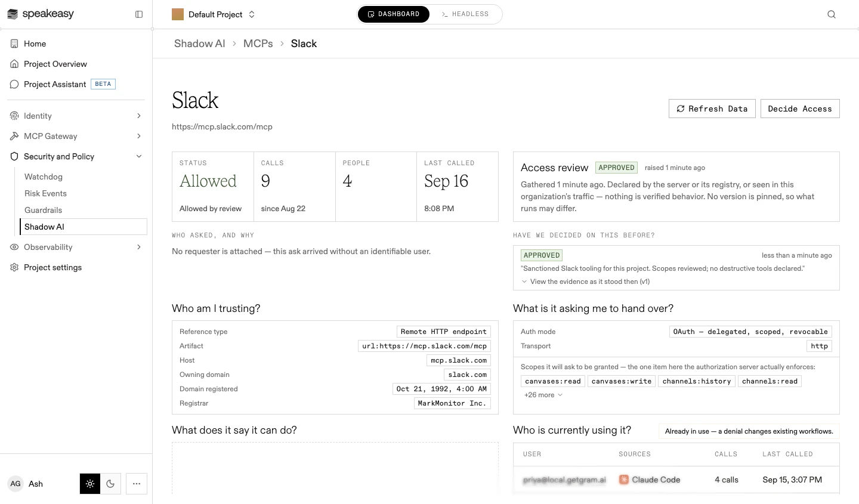The width and height of the screenshot is (859, 504).
Task: Click the Identity fingerprint icon
Action: tap(14, 116)
